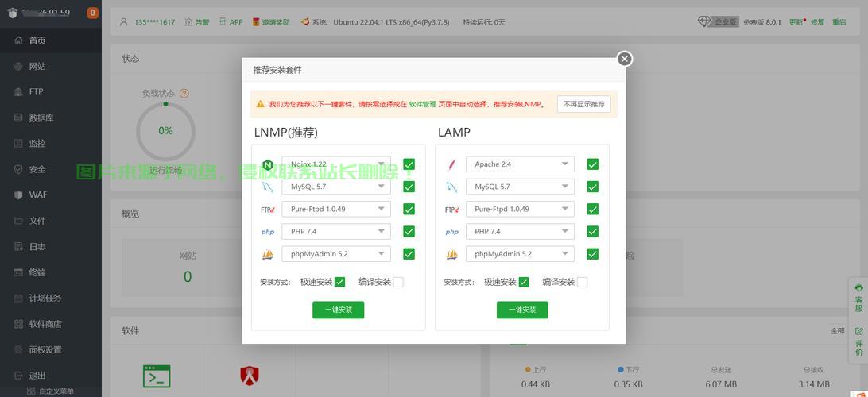Click the 终端 terminal icon in sidebar

(18, 272)
